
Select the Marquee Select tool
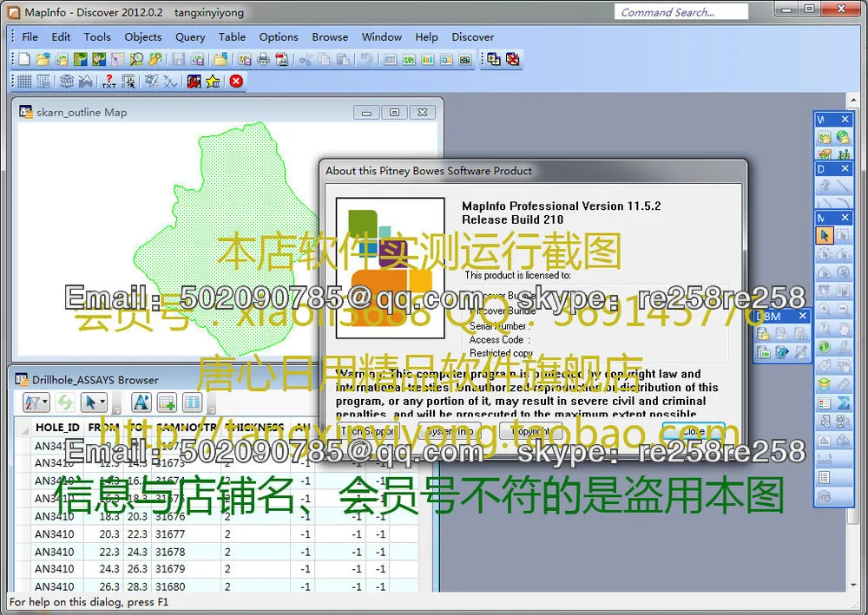843,236
